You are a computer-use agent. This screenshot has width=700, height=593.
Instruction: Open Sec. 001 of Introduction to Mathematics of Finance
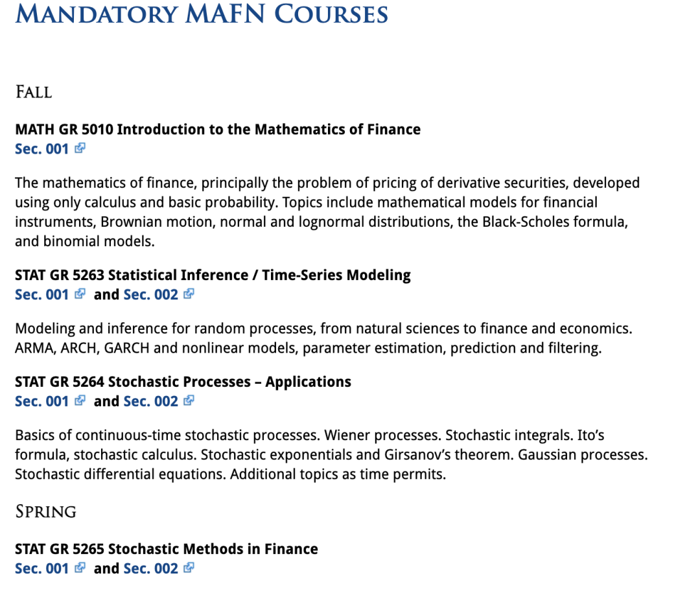click(x=41, y=149)
